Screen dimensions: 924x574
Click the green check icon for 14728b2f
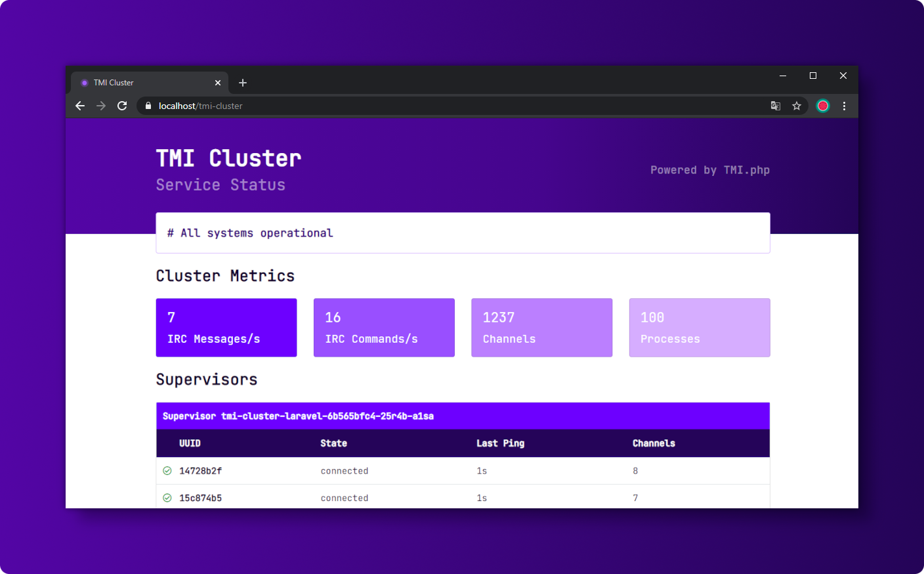167,470
